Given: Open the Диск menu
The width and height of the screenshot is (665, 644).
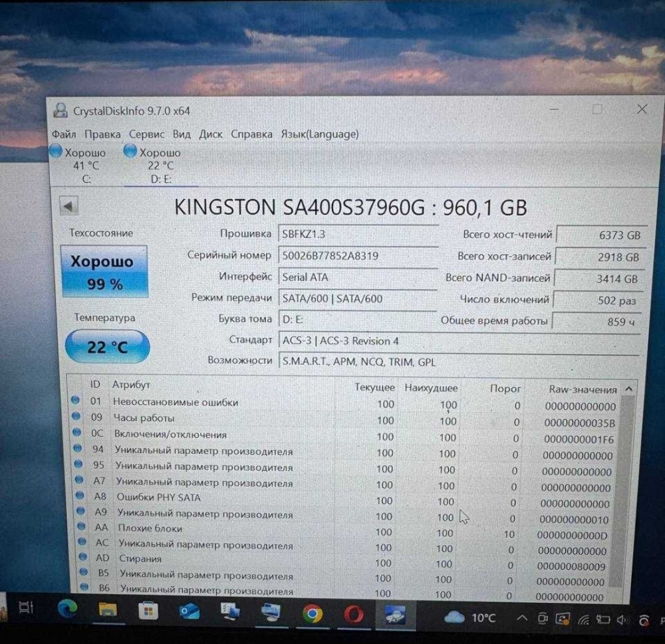Looking at the screenshot, I should 211,134.
